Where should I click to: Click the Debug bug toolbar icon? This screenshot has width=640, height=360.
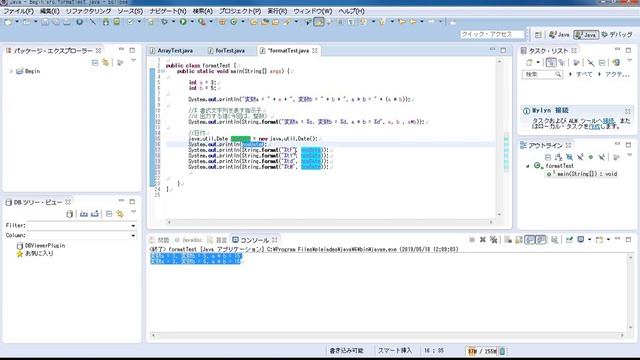click(x=164, y=22)
